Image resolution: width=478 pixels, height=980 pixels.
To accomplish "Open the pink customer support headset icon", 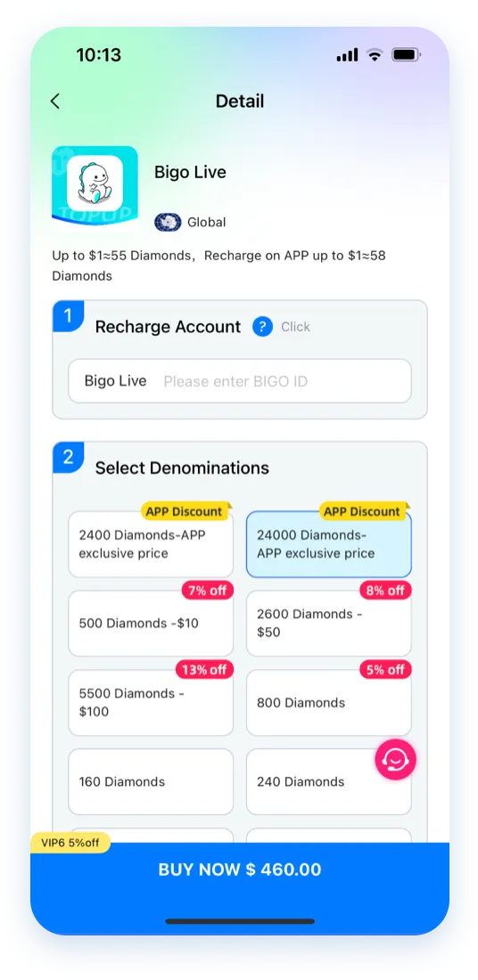I will tap(395, 759).
